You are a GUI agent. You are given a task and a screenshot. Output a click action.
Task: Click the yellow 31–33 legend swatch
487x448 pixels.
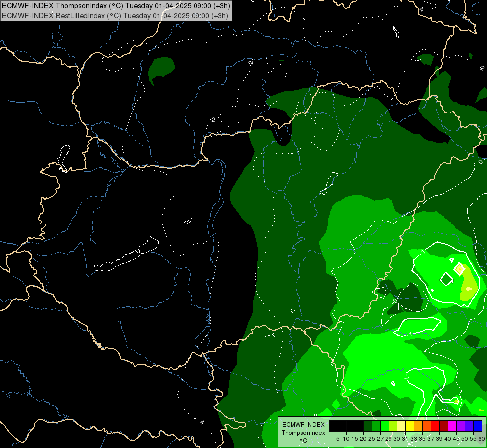[410, 426]
